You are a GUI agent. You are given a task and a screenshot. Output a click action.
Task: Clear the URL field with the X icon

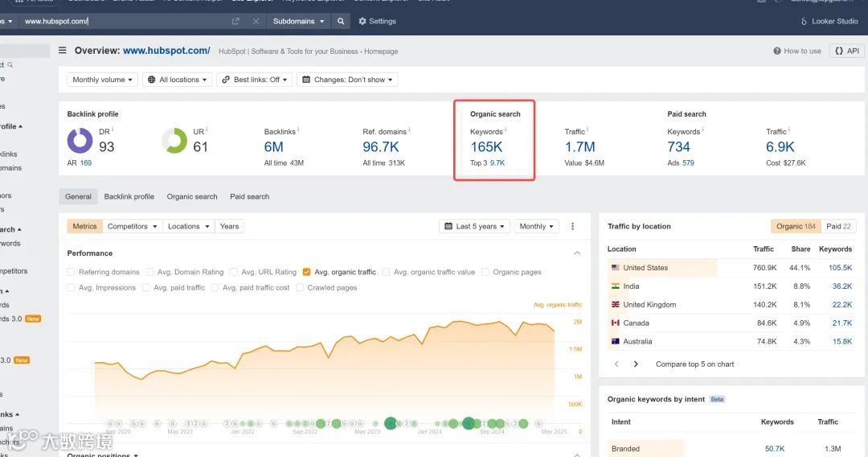(256, 21)
